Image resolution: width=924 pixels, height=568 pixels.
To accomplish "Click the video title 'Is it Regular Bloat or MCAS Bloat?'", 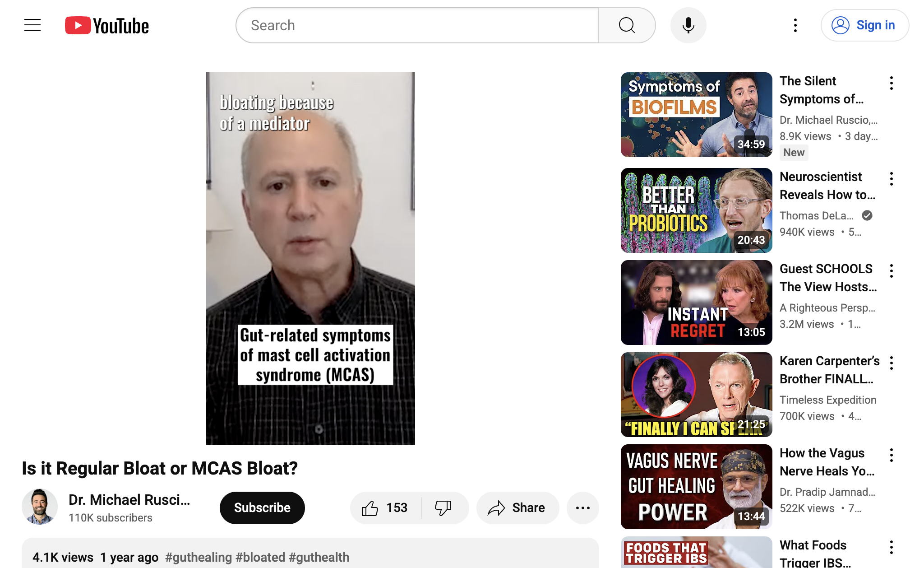I will pos(160,468).
